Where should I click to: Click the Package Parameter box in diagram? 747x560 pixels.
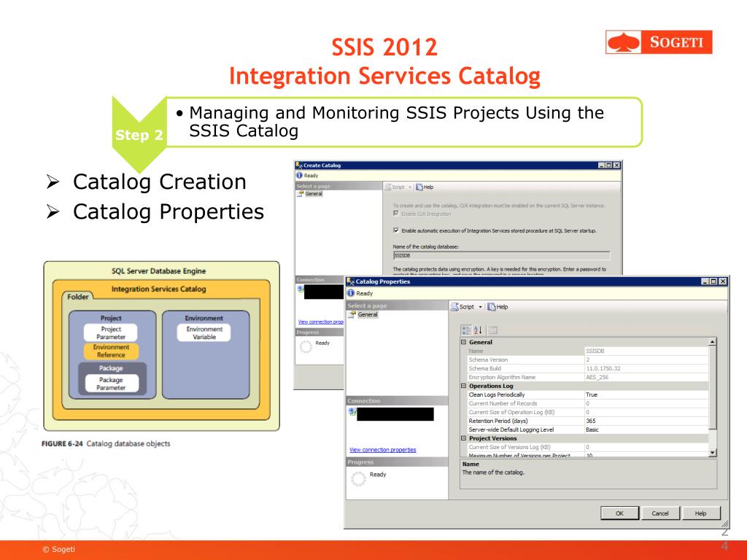point(112,384)
